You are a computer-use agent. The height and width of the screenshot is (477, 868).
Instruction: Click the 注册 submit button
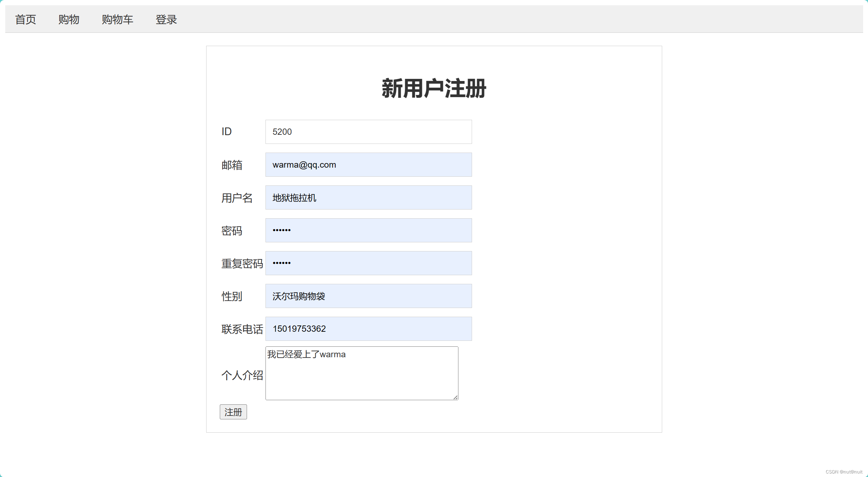[233, 412]
